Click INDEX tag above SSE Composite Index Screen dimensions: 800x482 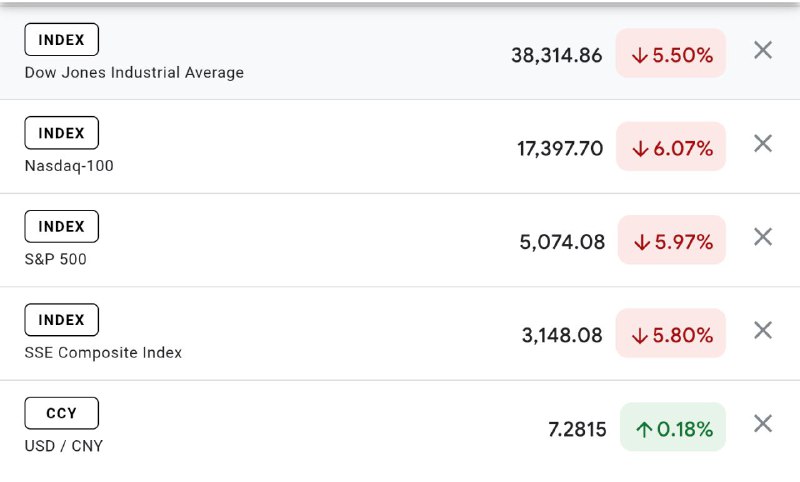(x=61, y=320)
